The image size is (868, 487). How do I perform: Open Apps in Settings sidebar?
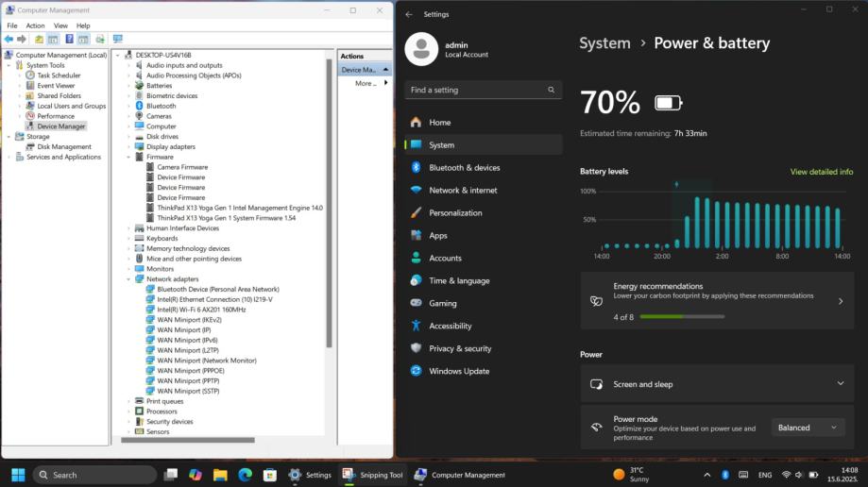tap(484, 236)
